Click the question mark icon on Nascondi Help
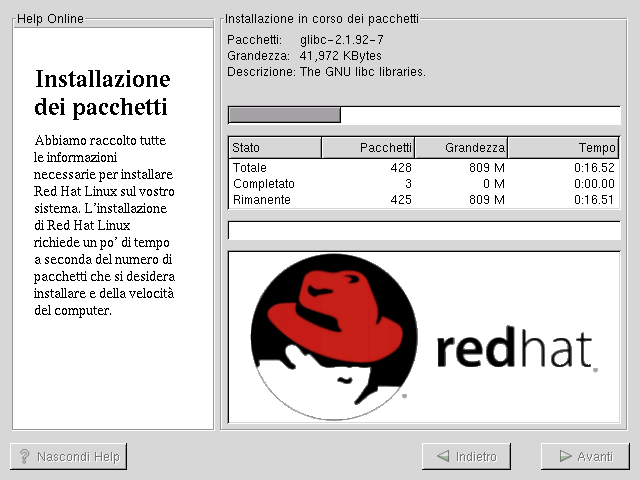This screenshot has height=480, width=640. click(x=24, y=457)
